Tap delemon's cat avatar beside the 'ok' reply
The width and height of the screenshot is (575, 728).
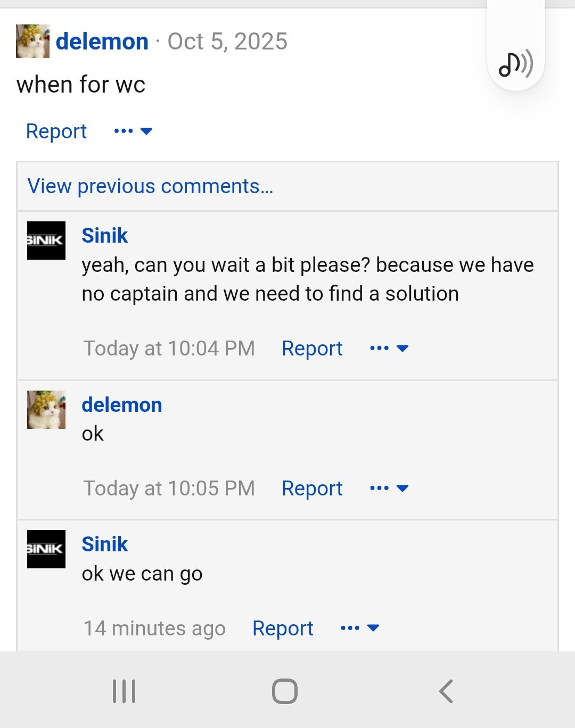click(x=46, y=410)
